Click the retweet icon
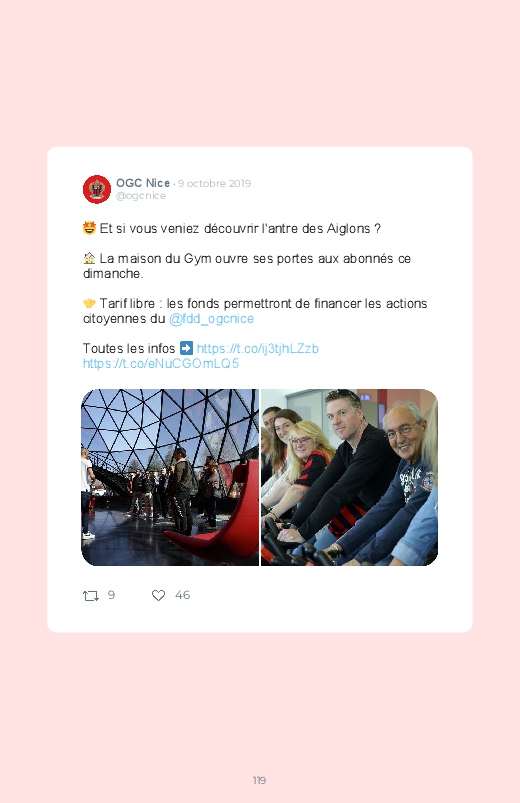The width and height of the screenshot is (520, 803). click(91, 596)
